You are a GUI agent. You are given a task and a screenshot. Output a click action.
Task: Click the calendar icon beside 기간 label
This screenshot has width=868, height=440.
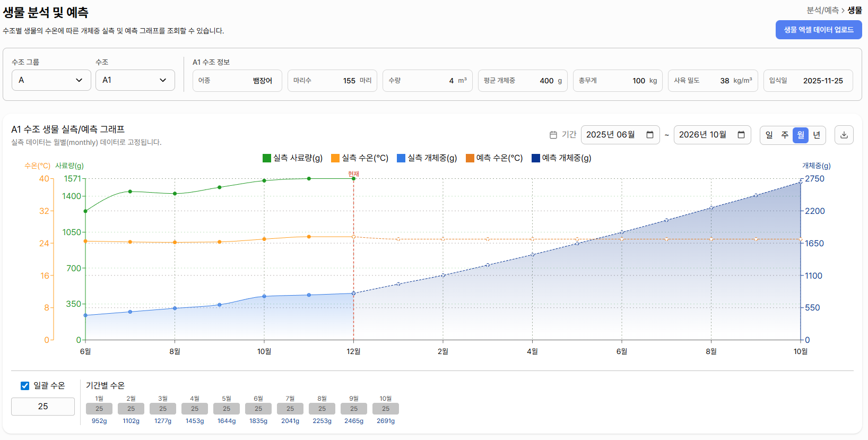[553, 135]
